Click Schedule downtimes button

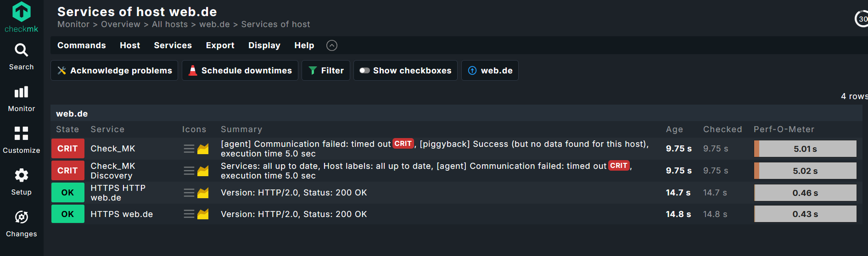[240, 71]
